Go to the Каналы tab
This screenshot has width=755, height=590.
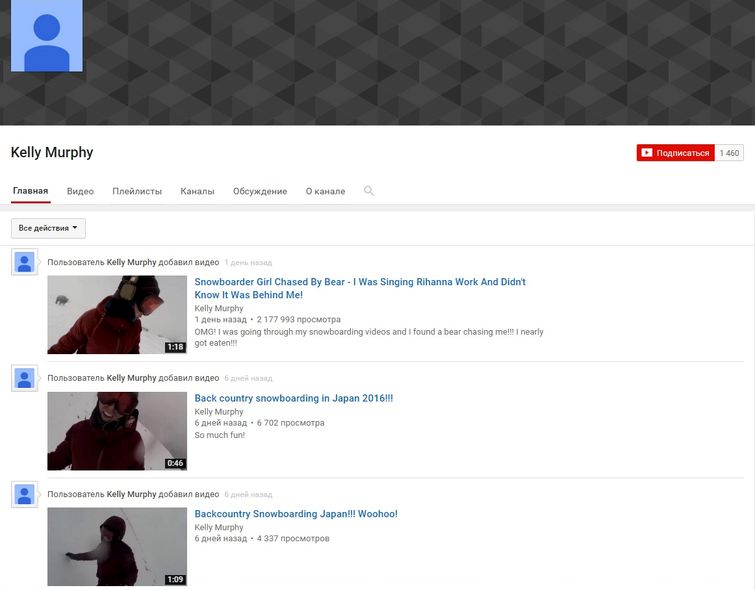coord(197,191)
